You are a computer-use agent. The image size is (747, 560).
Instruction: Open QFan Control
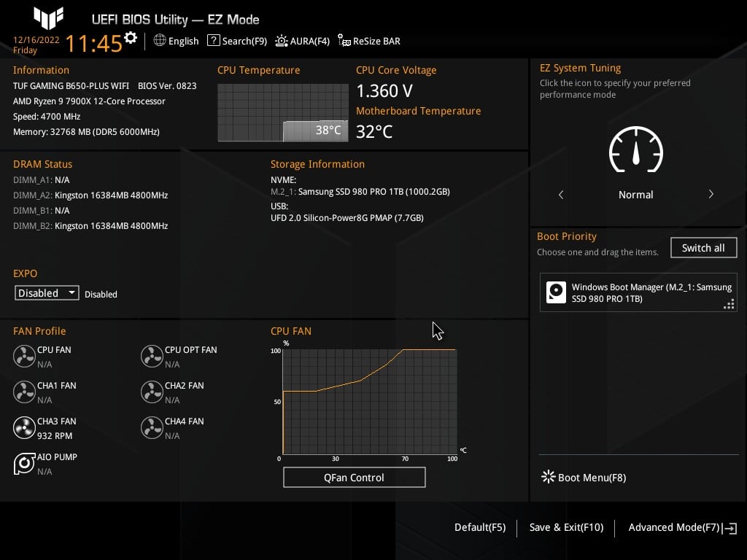tap(354, 478)
